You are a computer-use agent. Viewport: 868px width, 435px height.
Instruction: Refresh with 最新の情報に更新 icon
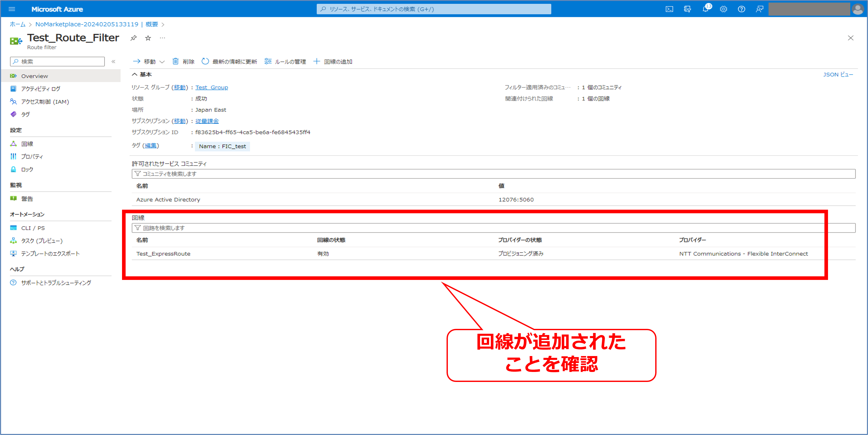click(x=205, y=61)
